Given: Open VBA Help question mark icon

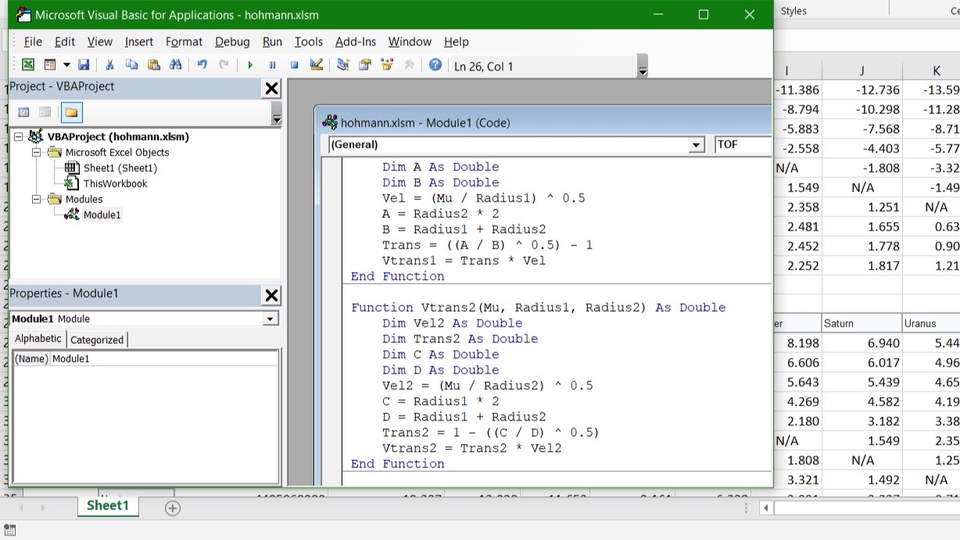Looking at the screenshot, I should pos(435,64).
